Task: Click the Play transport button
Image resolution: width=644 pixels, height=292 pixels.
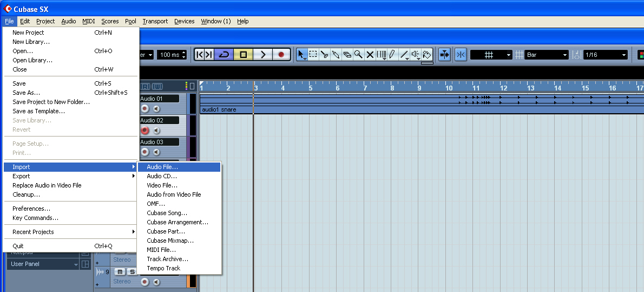Action: point(262,55)
